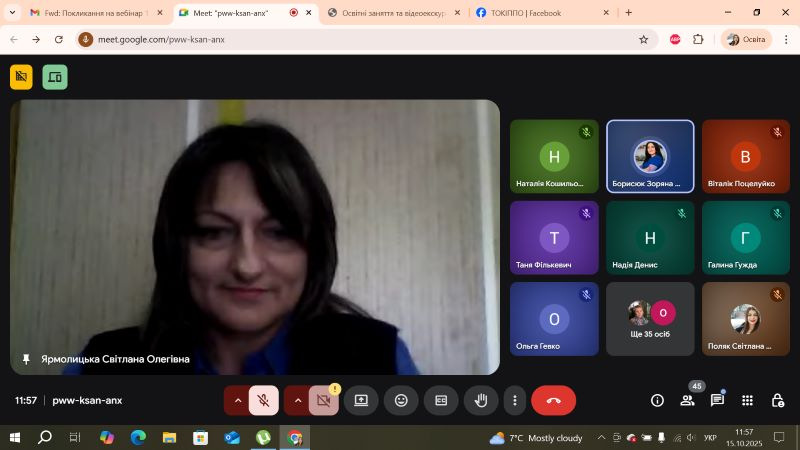800x450 pixels.
Task: Click the 'Ще 35 осіб' participants tile
Action: (x=650, y=319)
